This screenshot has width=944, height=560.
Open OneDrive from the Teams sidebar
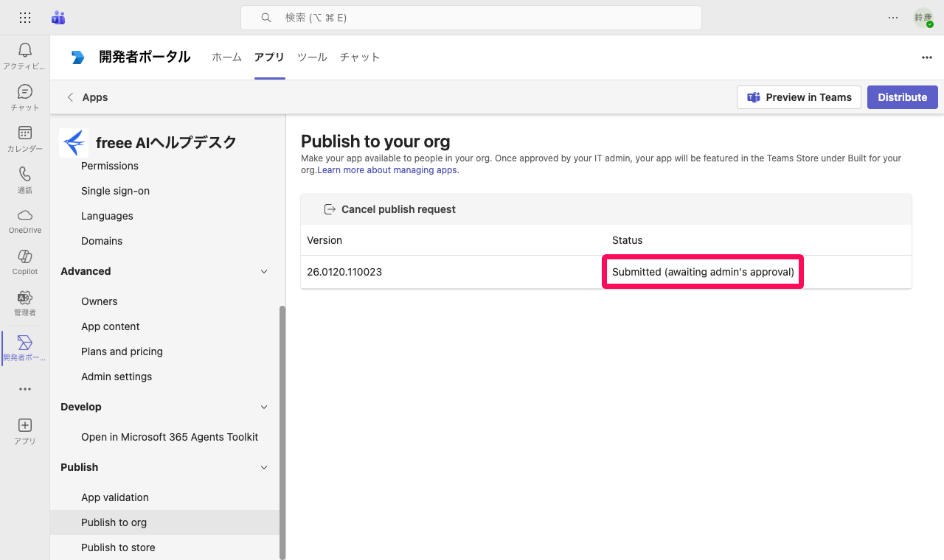pyautogui.click(x=25, y=220)
